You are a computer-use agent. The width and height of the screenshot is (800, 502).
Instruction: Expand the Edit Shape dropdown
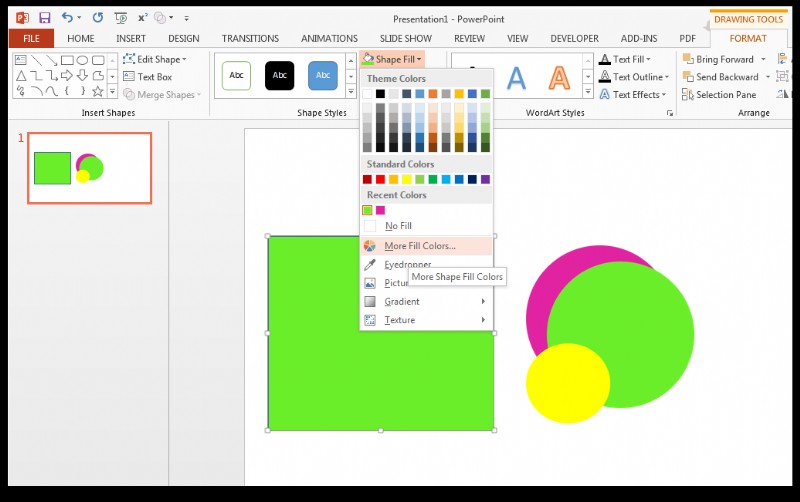coord(184,60)
